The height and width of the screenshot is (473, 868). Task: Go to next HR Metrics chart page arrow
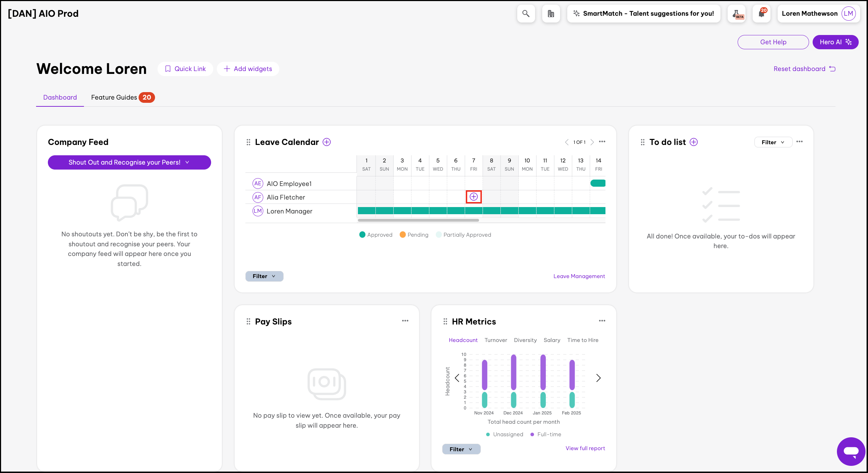coord(598,378)
